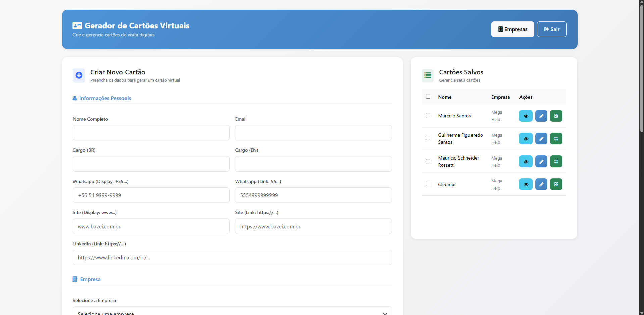
Task: Edit the Guilherme Figueredo Santos card
Action: 541,139
